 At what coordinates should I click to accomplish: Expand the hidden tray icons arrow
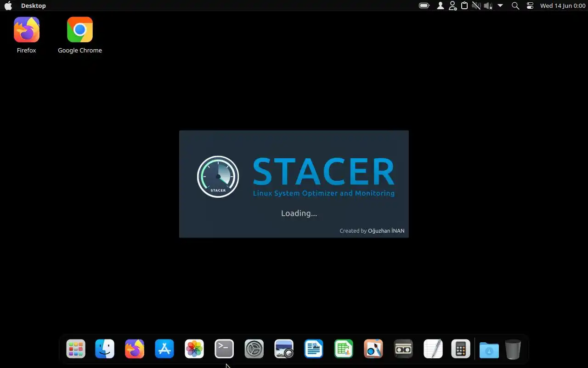pos(500,6)
